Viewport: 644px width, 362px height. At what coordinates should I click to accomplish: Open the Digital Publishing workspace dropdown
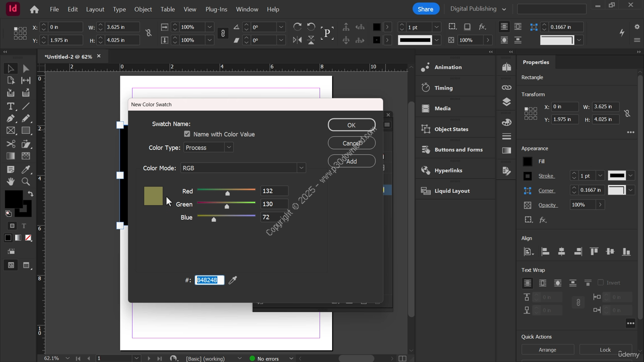(478, 9)
